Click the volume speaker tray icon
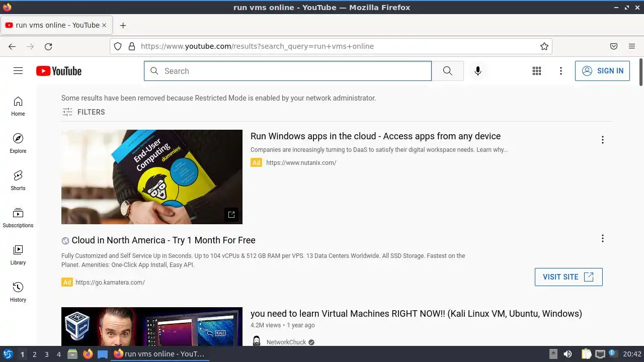The height and width of the screenshot is (362, 644). (x=568, y=354)
